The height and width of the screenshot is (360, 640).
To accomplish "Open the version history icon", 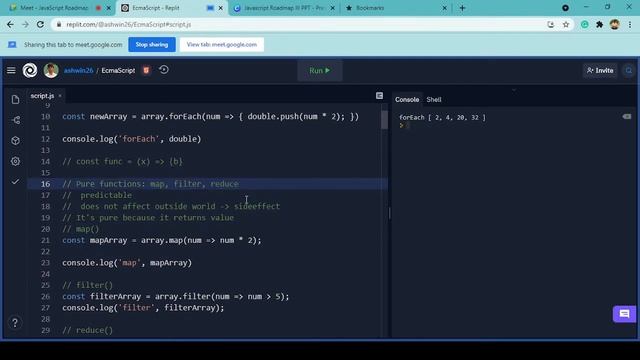I will pos(164,70).
